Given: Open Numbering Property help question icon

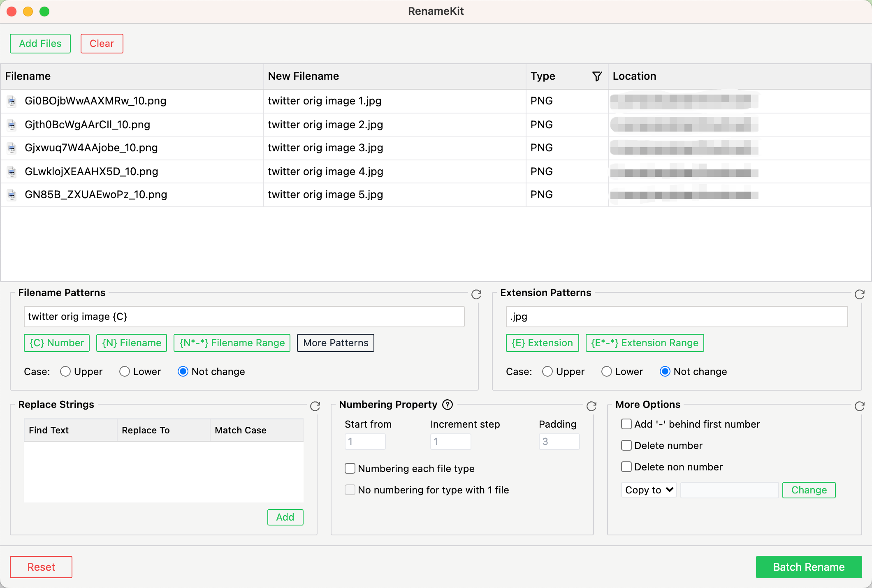Looking at the screenshot, I should 448,405.
